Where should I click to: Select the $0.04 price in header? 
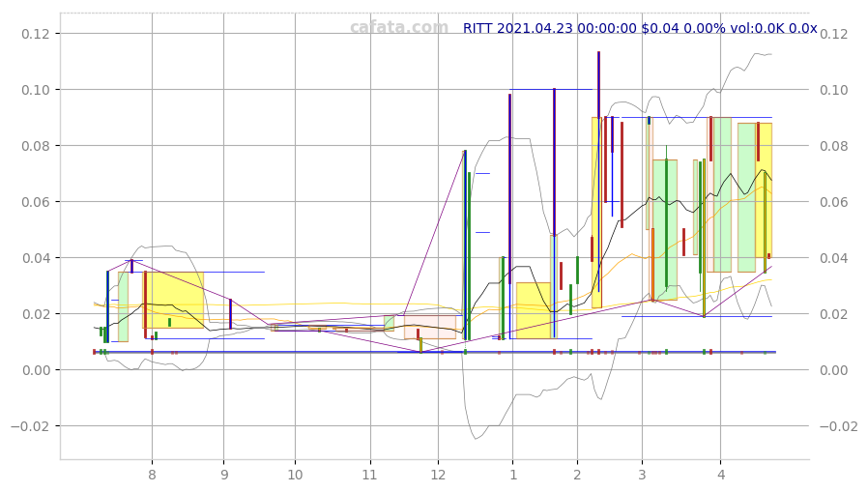659,28
